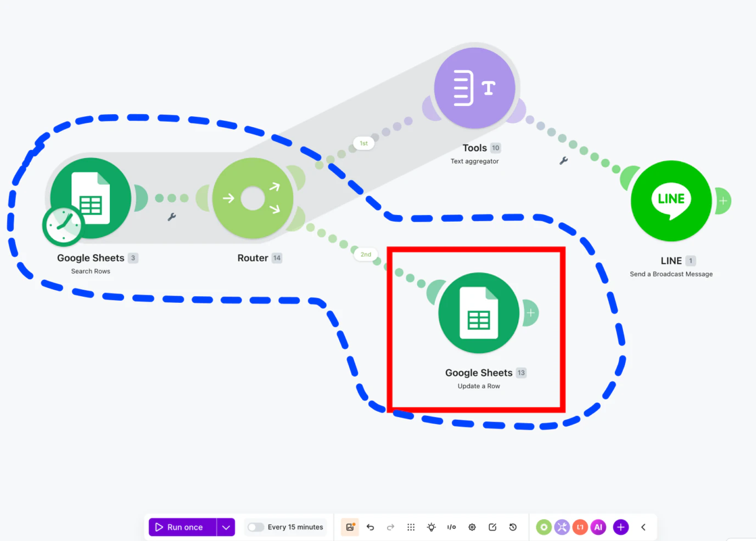756x541 pixels.
Task: Click the Google Sheets 3 module label
Action: click(91, 258)
